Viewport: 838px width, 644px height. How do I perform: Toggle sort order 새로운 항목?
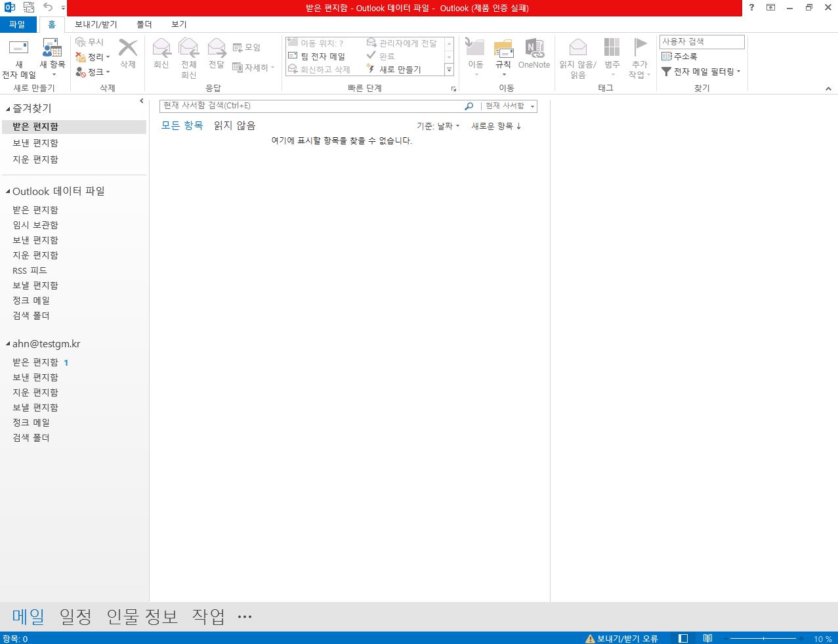coord(496,126)
